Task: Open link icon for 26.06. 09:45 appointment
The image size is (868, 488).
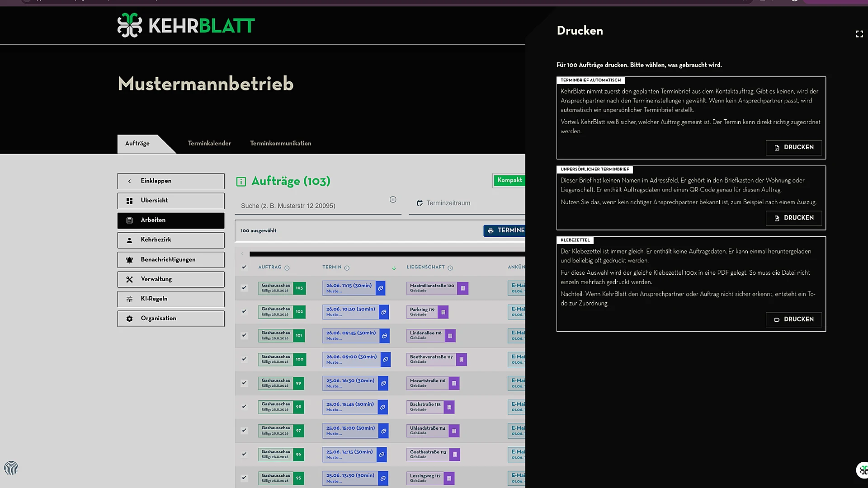Action: coord(385,336)
